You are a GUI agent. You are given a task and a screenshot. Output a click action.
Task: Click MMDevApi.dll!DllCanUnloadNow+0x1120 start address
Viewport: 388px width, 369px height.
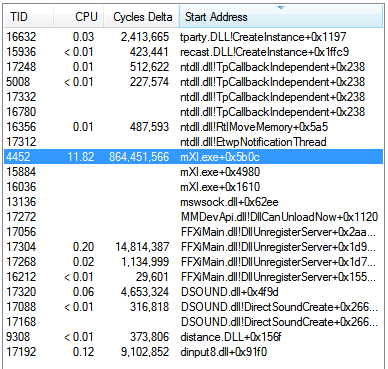(279, 217)
